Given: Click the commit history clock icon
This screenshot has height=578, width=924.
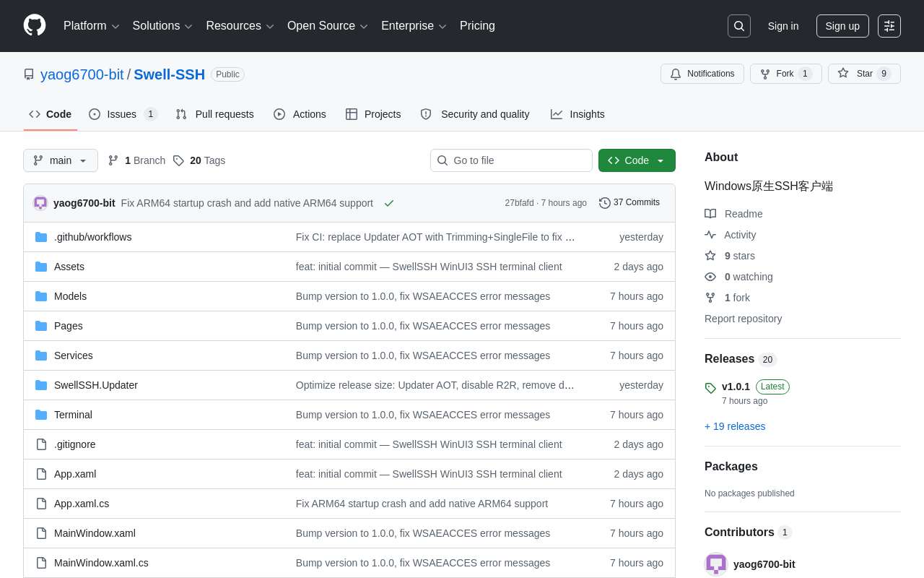Looking at the screenshot, I should pyautogui.click(x=605, y=203).
